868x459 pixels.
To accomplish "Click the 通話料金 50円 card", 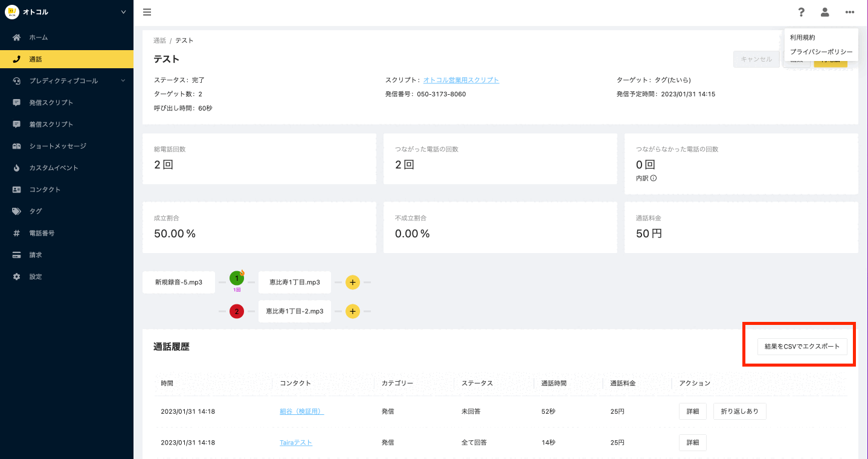I will [741, 228].
